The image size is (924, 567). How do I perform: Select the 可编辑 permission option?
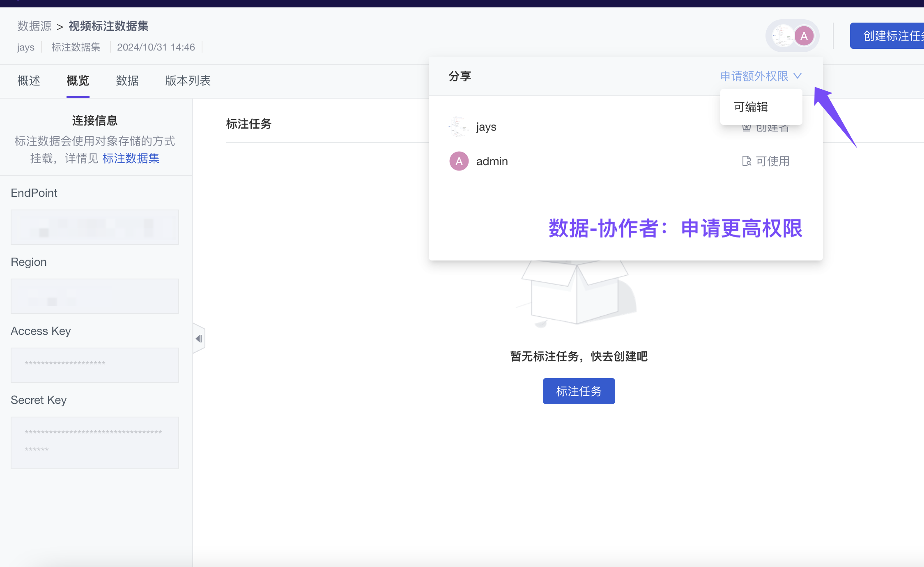pyautogui.click(x=751, y=107)
